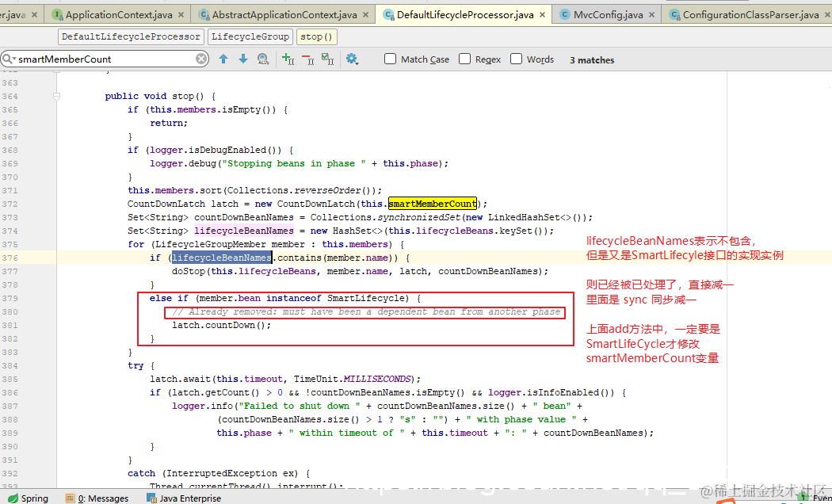The height and width of the screenshot is (504, 832).
Task: Switch to ApplicationContext.java tab
Action: [119, 15]
